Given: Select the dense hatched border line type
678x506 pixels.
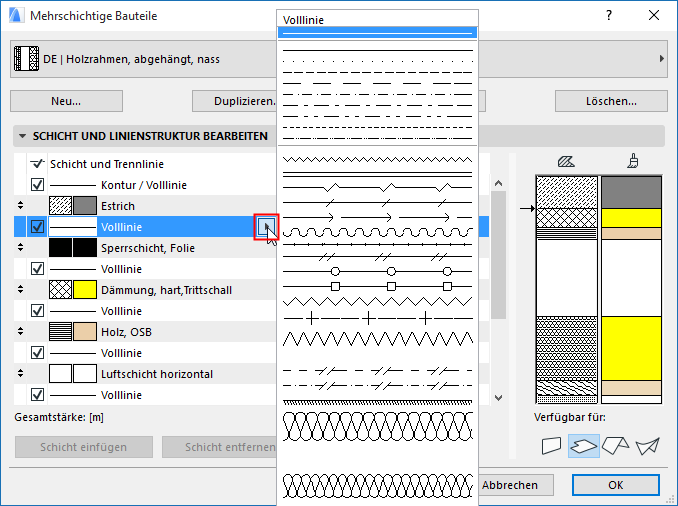Looking at the screenshot, I should (377, 402).
